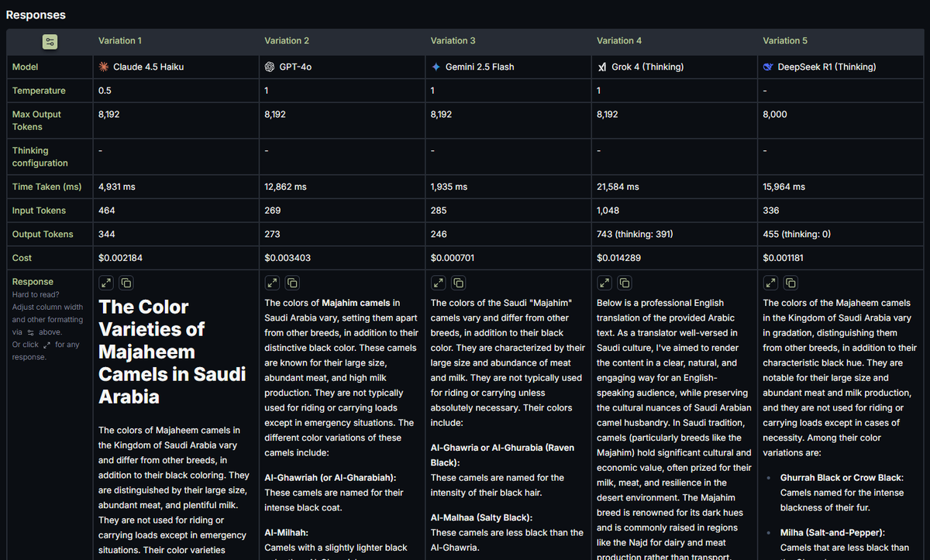Image resolution: width=930 pixels, height=560 pixels.
Task: Click the 4,931 ms time value
Action: [117, 187]
